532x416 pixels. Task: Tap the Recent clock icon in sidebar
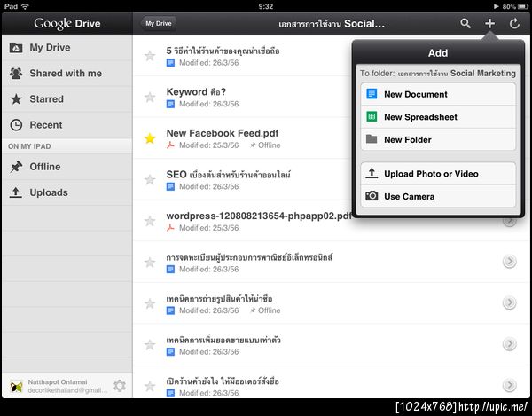click(16, 125)
